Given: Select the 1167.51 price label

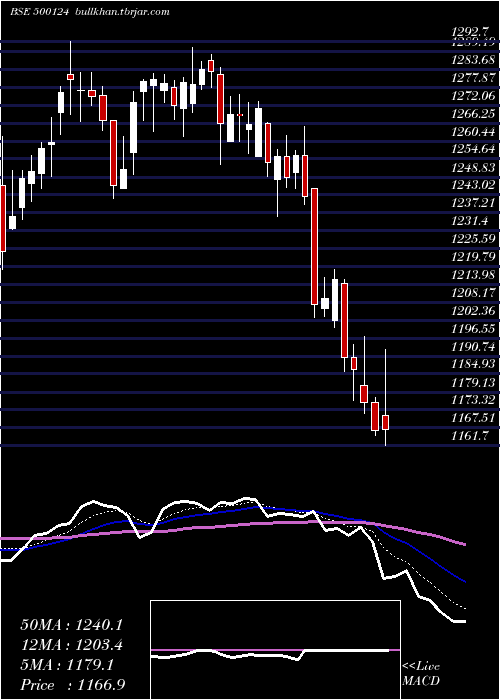Looking at the screenshot, I should 474,418.
